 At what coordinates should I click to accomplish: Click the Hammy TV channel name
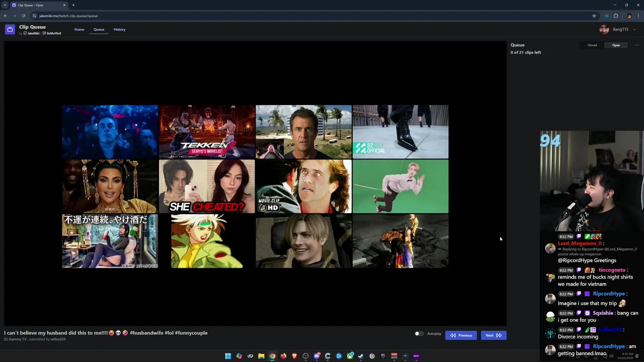(x=18, y=339)
